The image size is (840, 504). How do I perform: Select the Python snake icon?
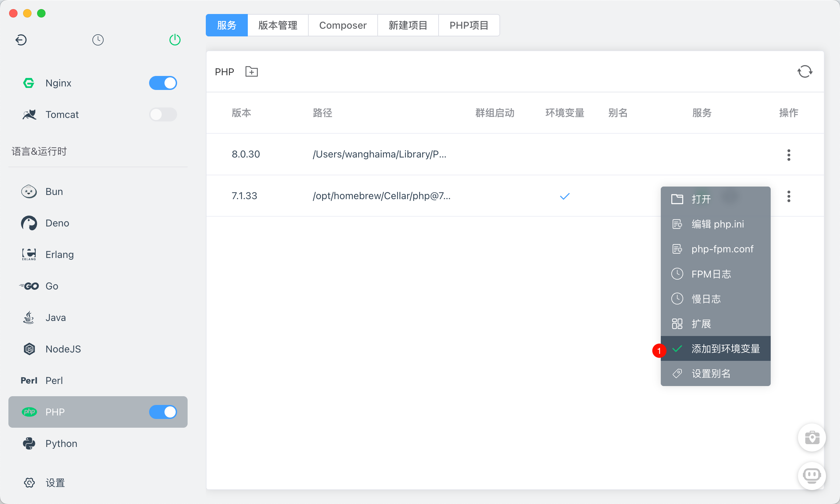click(29, 443)
